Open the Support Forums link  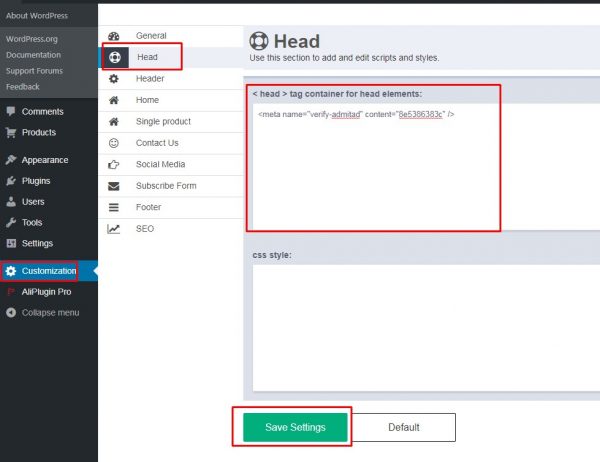[x=34, y=71]
